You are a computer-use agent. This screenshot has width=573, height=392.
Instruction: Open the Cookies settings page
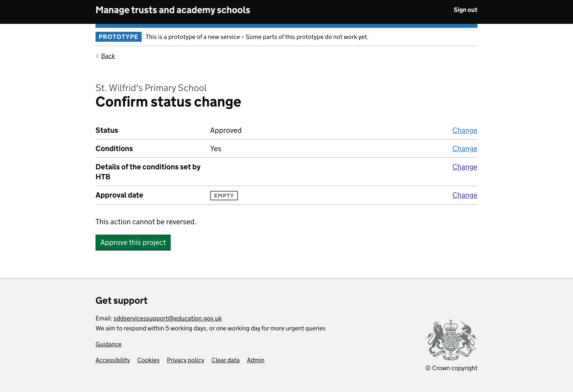coord(148,360)
